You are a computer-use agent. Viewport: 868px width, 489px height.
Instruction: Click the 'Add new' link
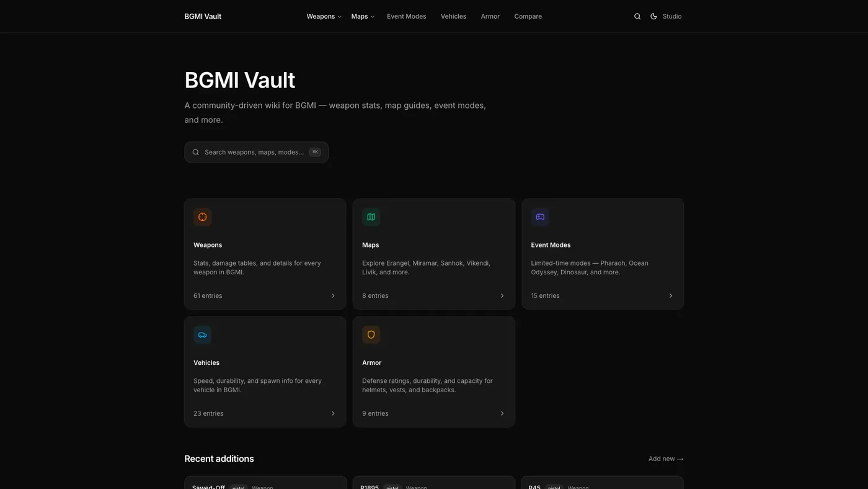click(666, 459)
